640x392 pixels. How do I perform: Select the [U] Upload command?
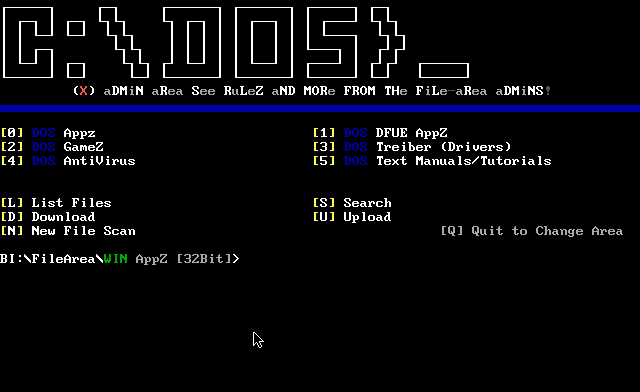click(352, 217)
